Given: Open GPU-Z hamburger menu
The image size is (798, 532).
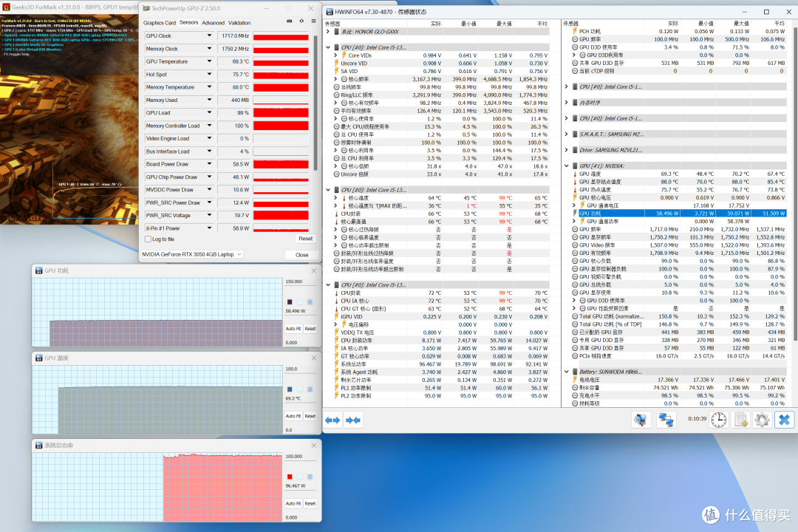Looking at the screenshot, I should coord(313,21).
